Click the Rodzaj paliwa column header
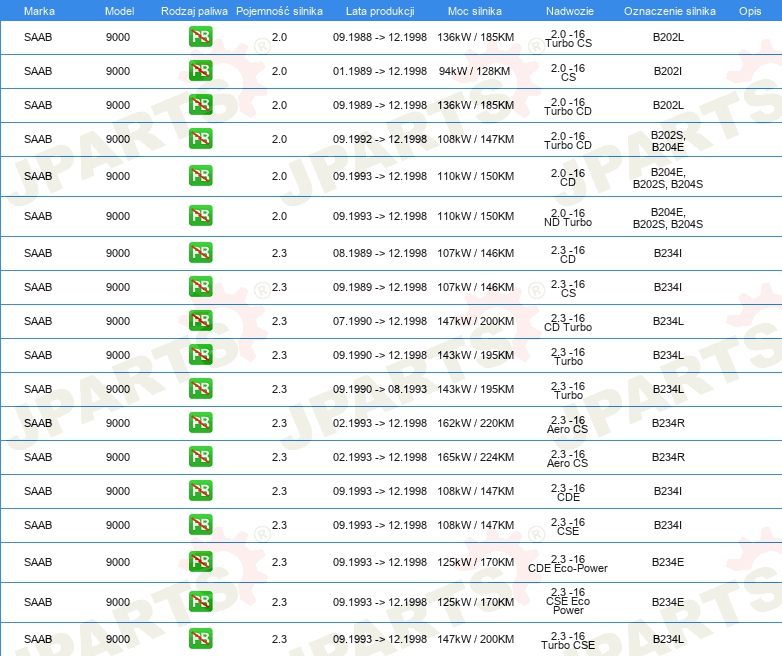This screenshot has width=782, height=656. coord(194,11)
